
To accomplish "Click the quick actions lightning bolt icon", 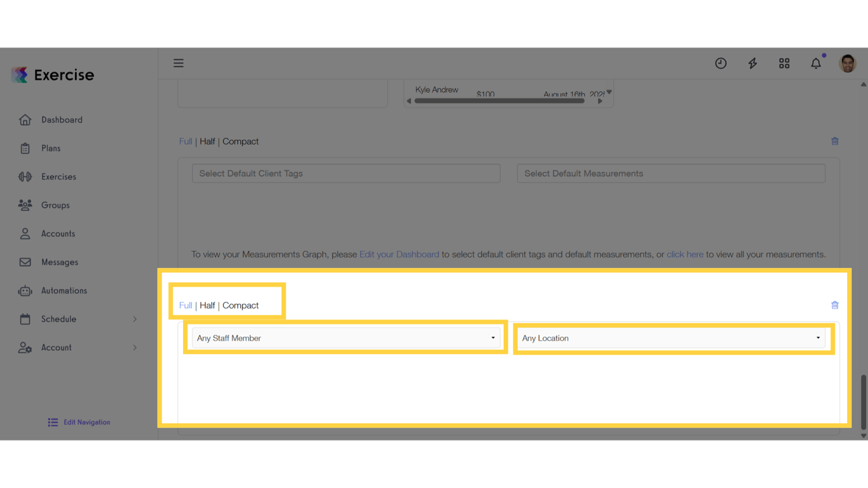I will point(752,63).
